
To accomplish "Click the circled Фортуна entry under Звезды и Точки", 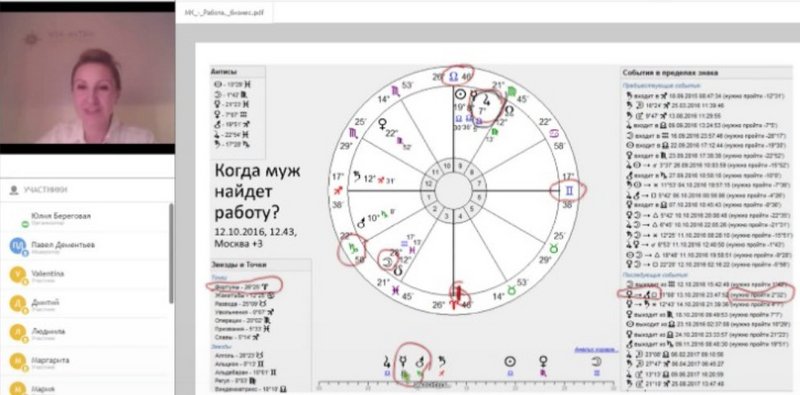I will pyautogui.click(x=244, y=286).
